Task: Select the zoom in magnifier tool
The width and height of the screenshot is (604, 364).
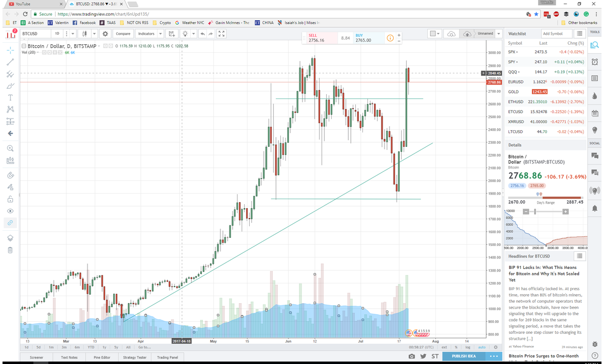Action: coord(10,148)
